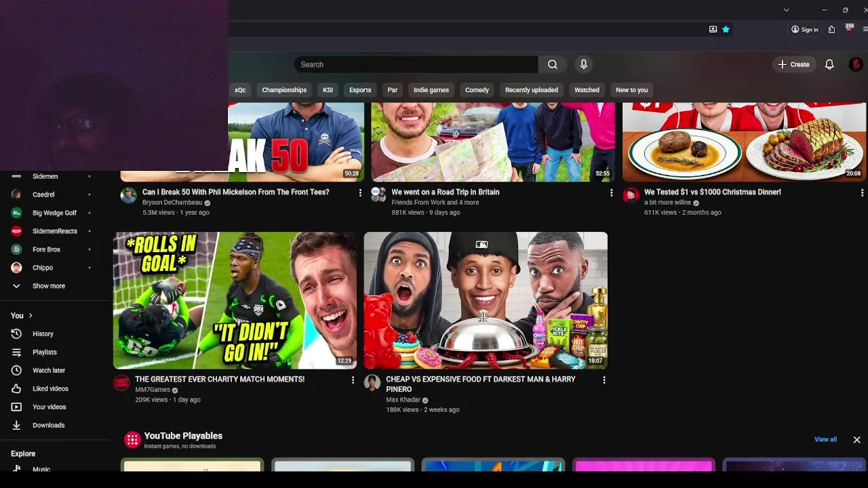Play the Road Trip in Britain thumbnail
Viewport: 868px width, 488px height.
coord(493,142)
